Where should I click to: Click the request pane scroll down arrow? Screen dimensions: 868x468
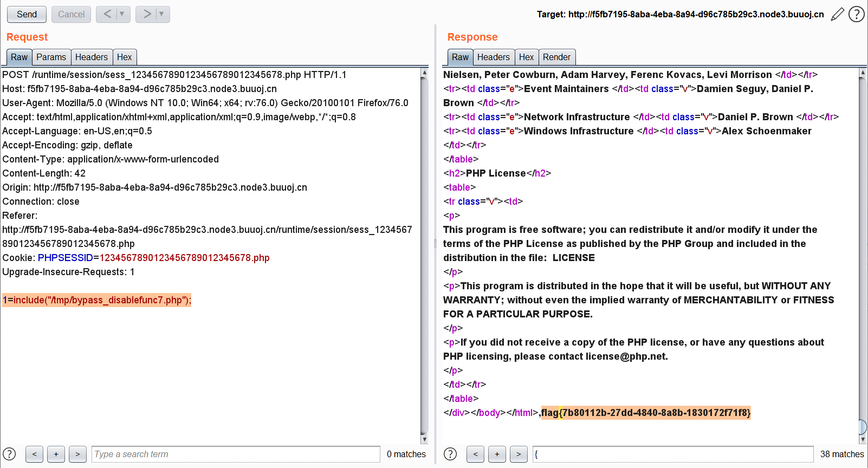pyautogui.click(x=425, y=439)
